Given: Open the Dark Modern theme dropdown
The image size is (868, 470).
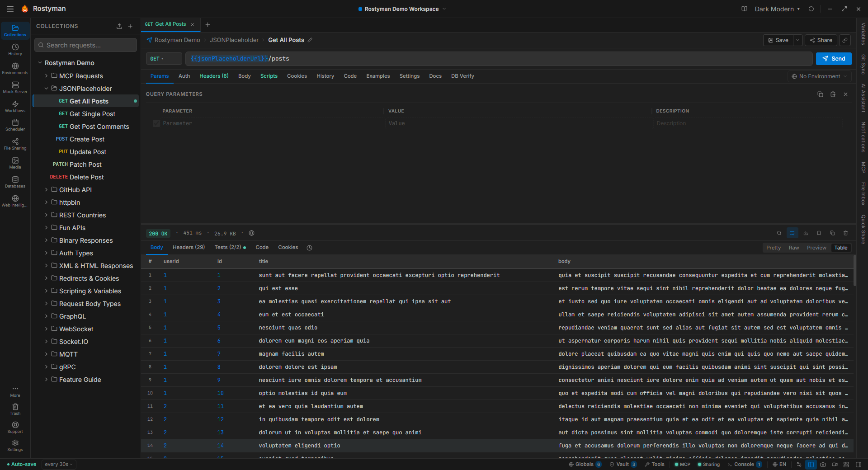Looking at the screenshot, I should click(777, 9).
